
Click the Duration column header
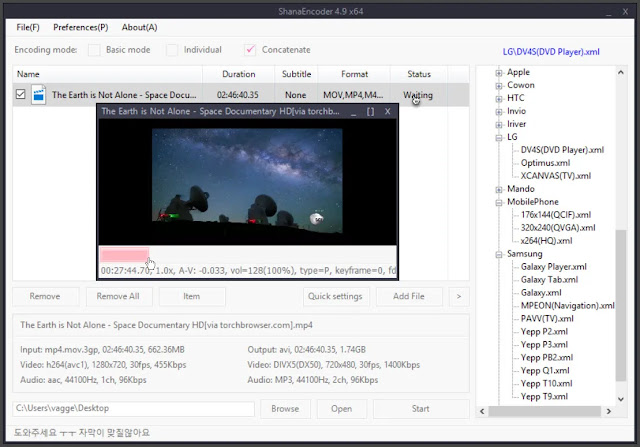[x=238, y=74]
